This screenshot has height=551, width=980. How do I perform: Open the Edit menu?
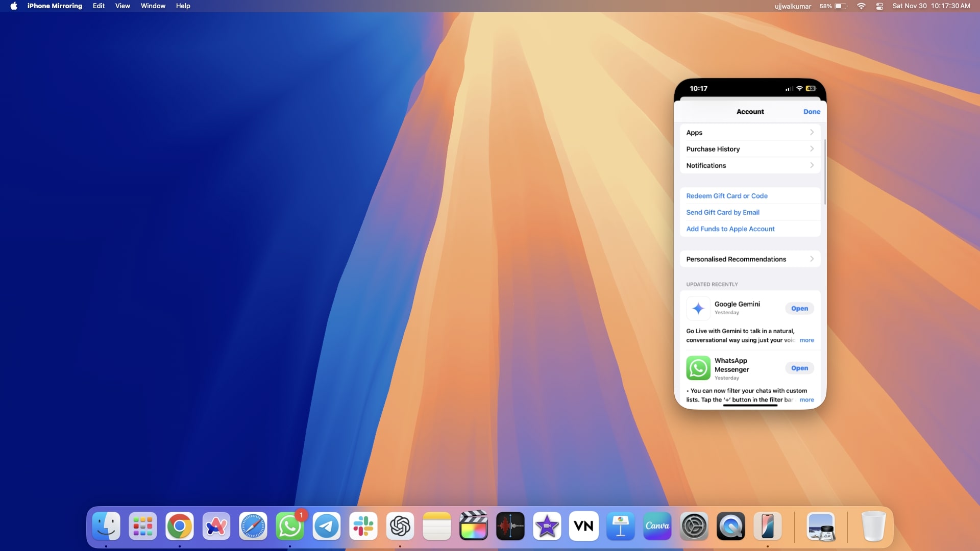point(99,6)
